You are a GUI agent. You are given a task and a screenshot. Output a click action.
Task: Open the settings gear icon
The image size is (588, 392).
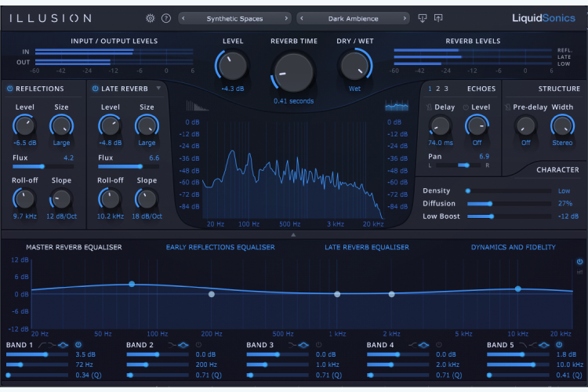[x=151, y=18]
